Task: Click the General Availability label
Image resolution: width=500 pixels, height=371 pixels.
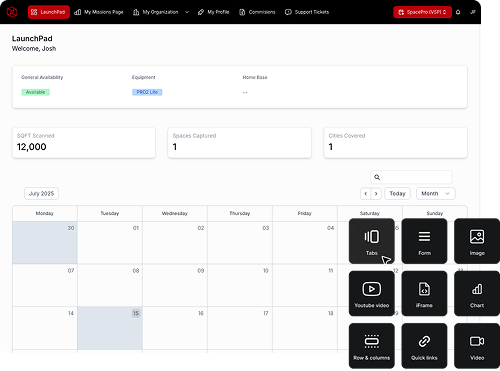Action: [42, 77]
